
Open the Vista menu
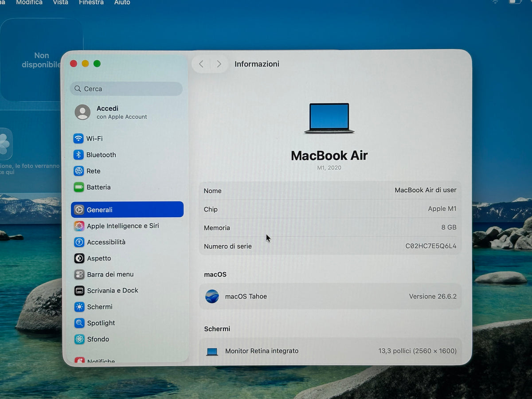coord(61,3)
